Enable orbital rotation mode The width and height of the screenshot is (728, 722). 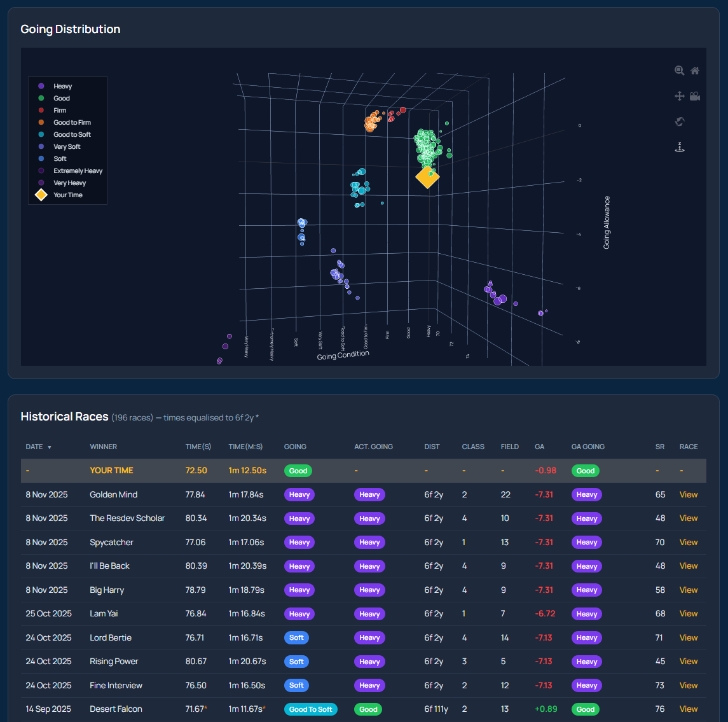679,121
